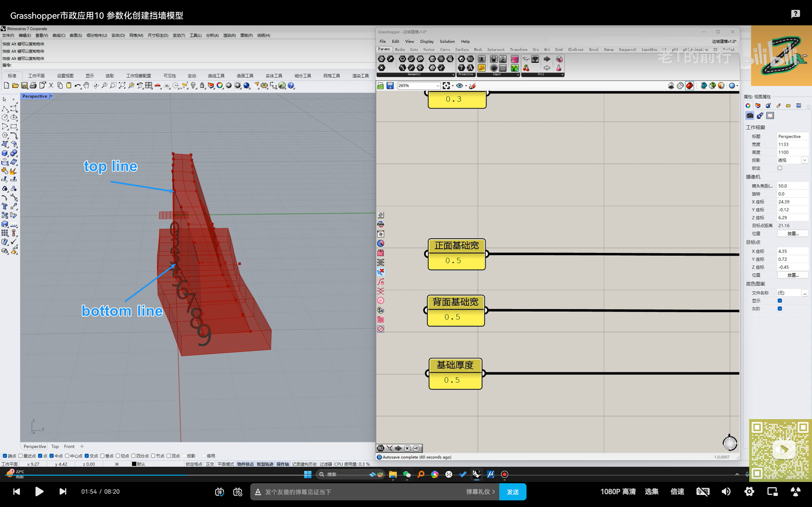Image resolution: width=812 pixels, height=507 pixels.
Task: Open the Solution menu in Grasshopper
Action: point(447,41)
